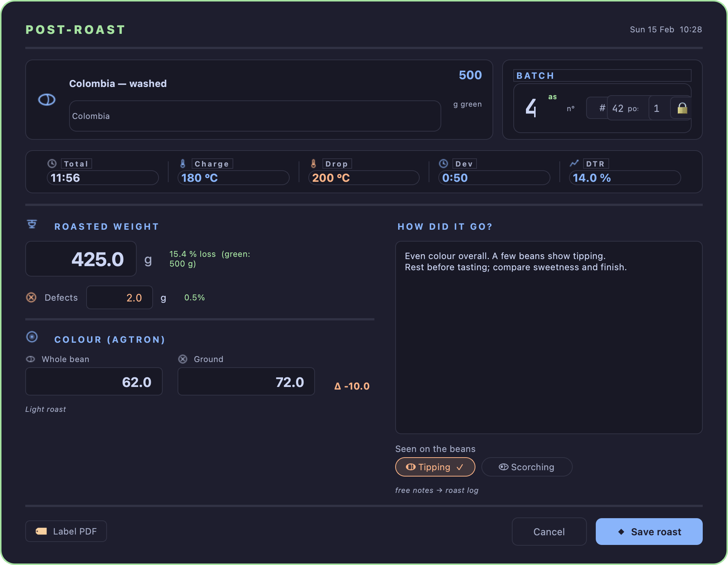The height and width of the screenshot is (565, 728).
Task: Edit the Whole bean Agtron 62.0 field
Action: click(x=94, y=381)
